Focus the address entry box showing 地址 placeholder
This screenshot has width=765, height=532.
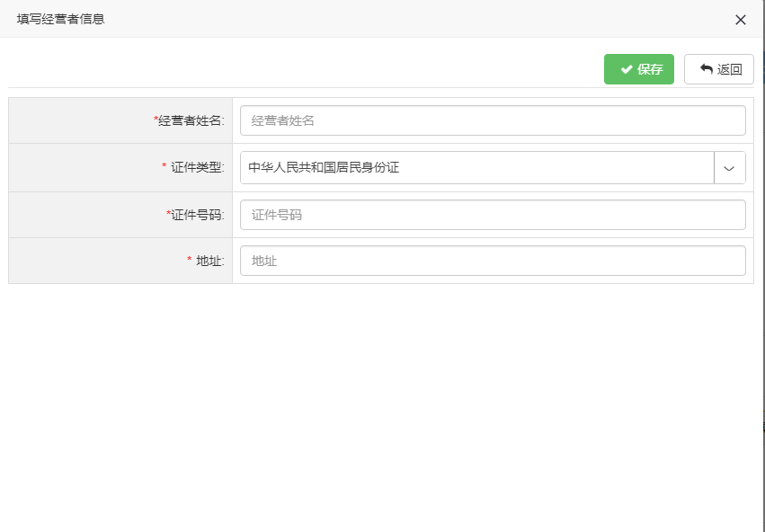point(491,261)
